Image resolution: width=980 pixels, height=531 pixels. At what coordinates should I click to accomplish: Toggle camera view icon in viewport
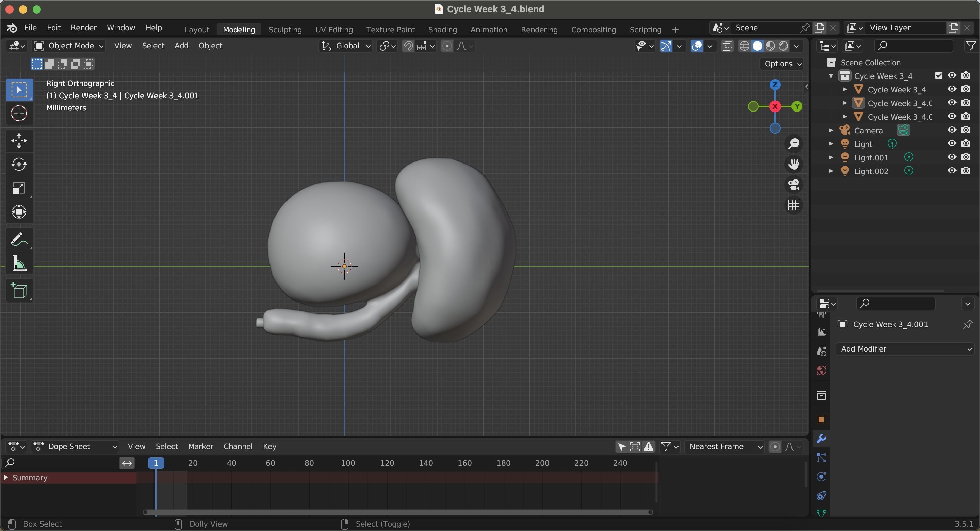794,185
